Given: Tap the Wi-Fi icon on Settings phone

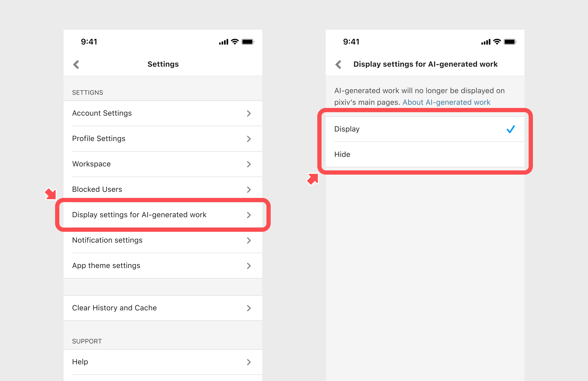Looking at the screenshot, I should click(235, 42).
